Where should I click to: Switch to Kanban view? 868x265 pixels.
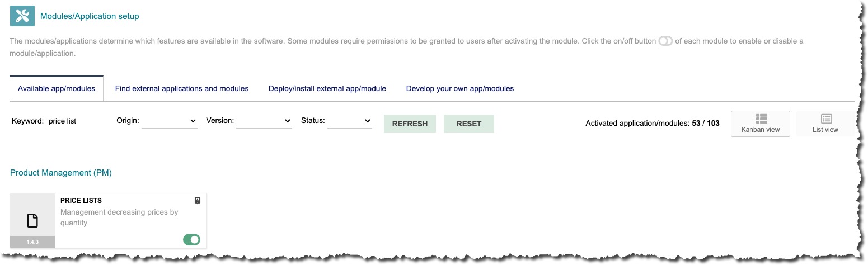[760, 124]
